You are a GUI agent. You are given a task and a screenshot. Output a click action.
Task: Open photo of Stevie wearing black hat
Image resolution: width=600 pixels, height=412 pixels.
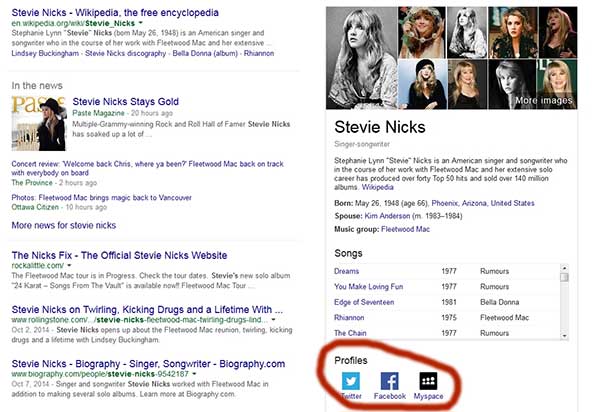pyautogui.click(x=422, y=84)
